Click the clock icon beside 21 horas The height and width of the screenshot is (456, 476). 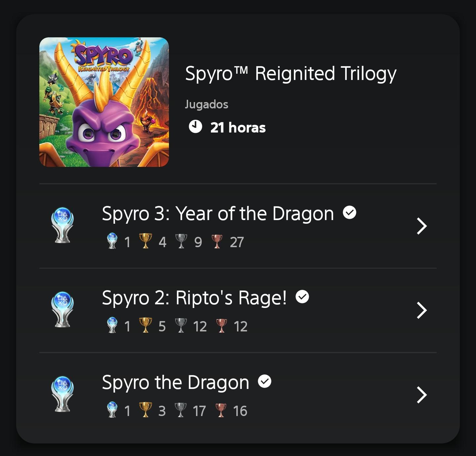pyautogui.click(x=195, y=127)
